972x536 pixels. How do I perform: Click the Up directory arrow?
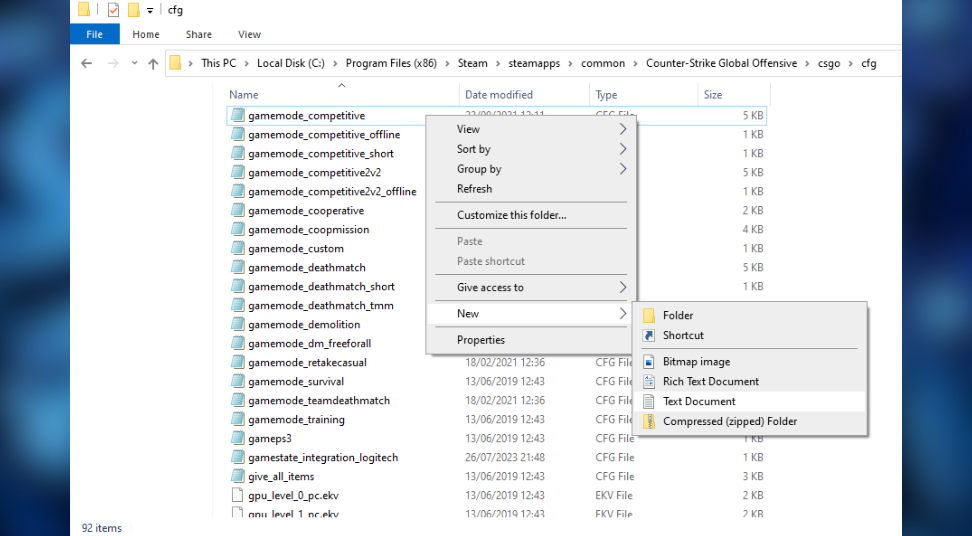point(153,63)
